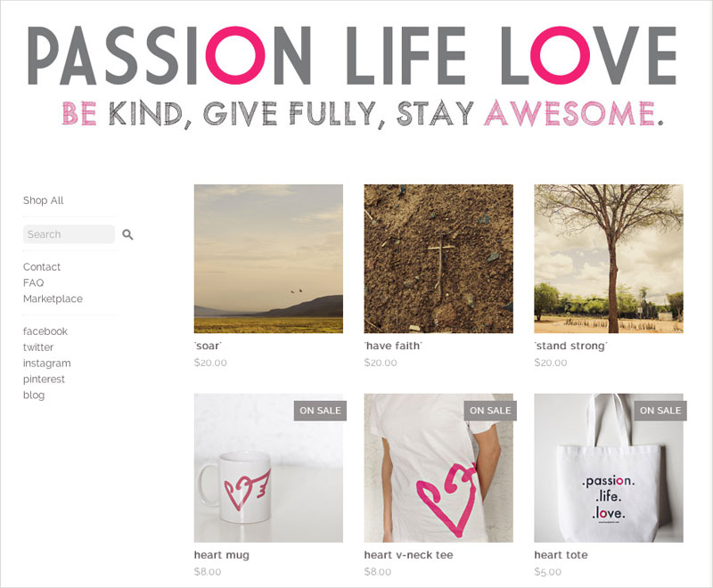The height and width of the screenshot is (588, 713).
Task: Click the heart v-neck tee product title
Action: [x=408, y=555]
